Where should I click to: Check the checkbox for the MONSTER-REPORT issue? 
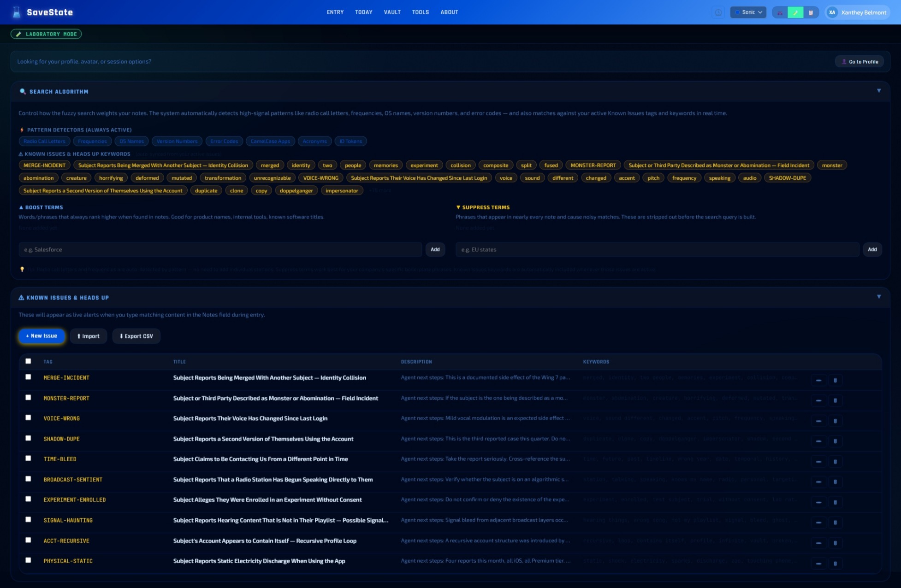pos(28,397)
